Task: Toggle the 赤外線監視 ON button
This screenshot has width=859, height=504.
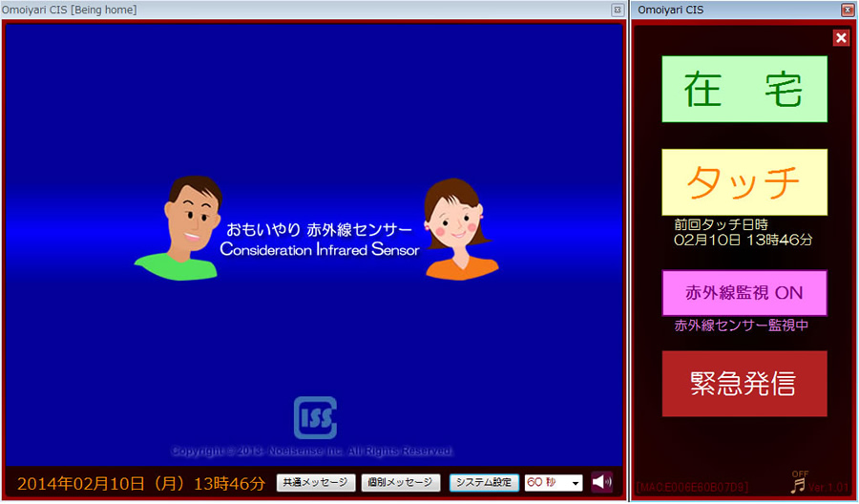Action: pos(744,293)
